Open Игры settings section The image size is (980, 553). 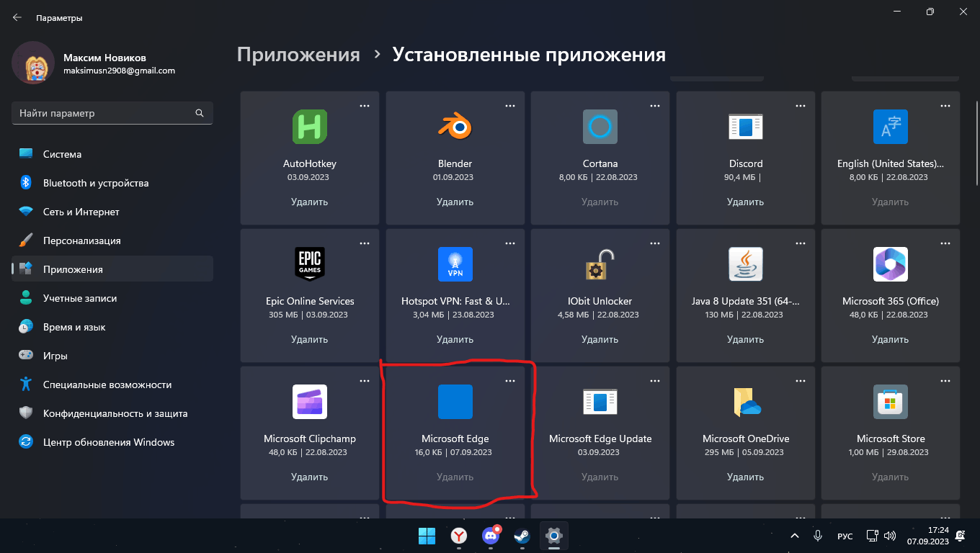coord(112,356)
